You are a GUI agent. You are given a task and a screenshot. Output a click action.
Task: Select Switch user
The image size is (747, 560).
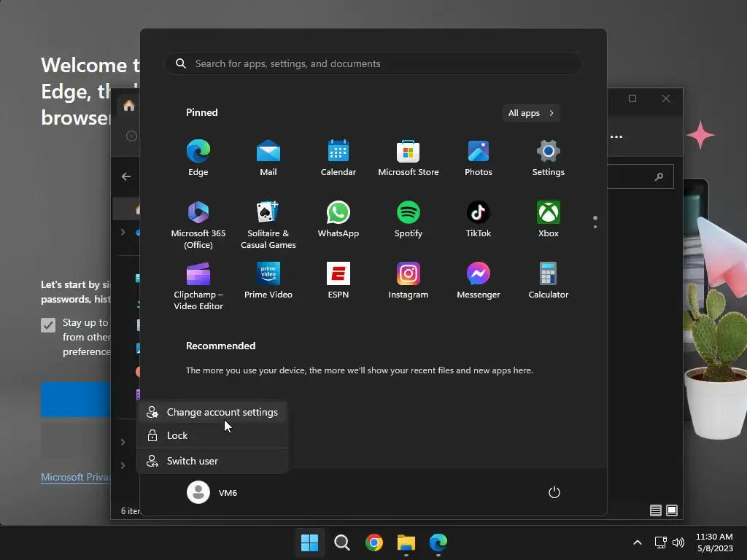coord(212,461)
